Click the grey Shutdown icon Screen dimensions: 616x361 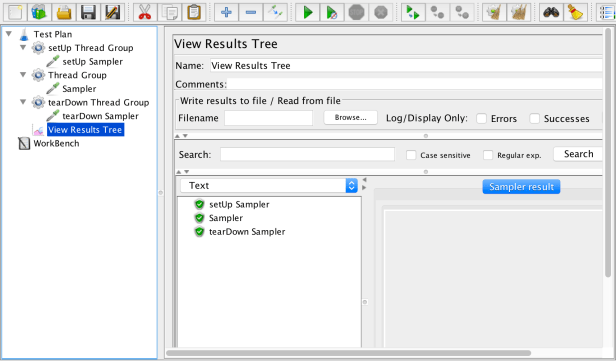381,13
